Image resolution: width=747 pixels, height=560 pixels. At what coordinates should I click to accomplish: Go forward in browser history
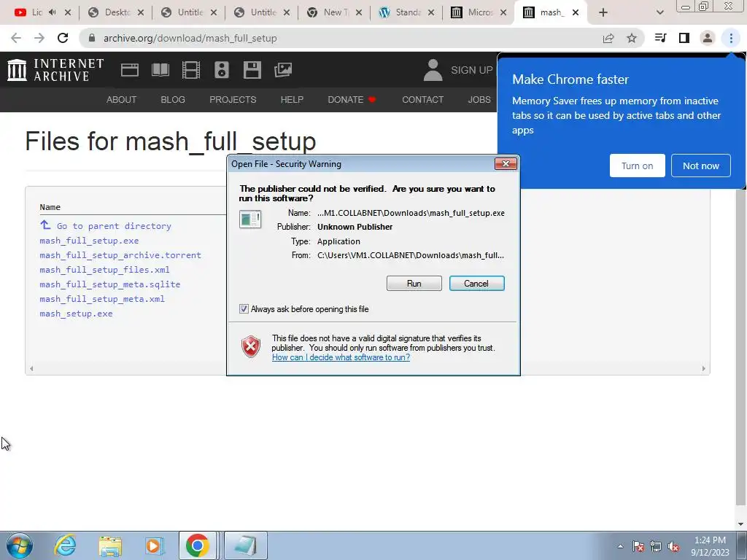39,38
